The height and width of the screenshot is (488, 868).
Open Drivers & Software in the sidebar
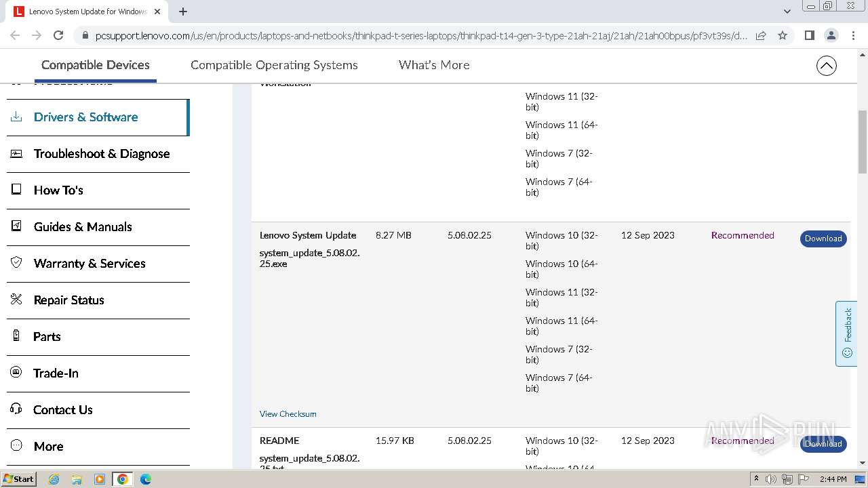[98, 117]
